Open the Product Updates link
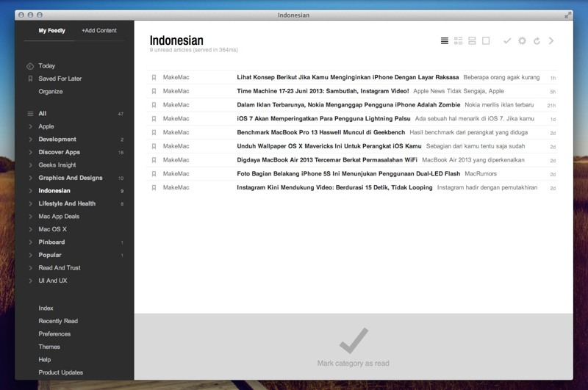The image size is (588, 390). point(61,372)
